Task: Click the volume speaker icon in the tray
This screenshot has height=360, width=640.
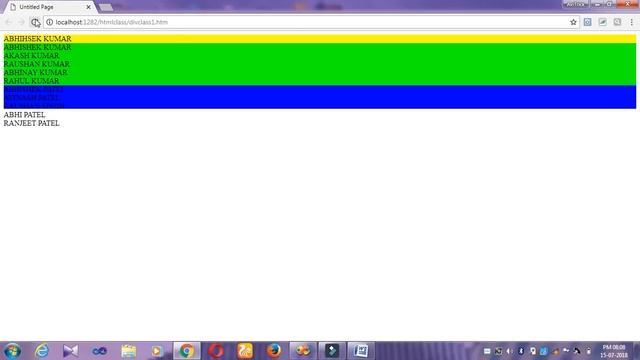Action: coord(509,351)
